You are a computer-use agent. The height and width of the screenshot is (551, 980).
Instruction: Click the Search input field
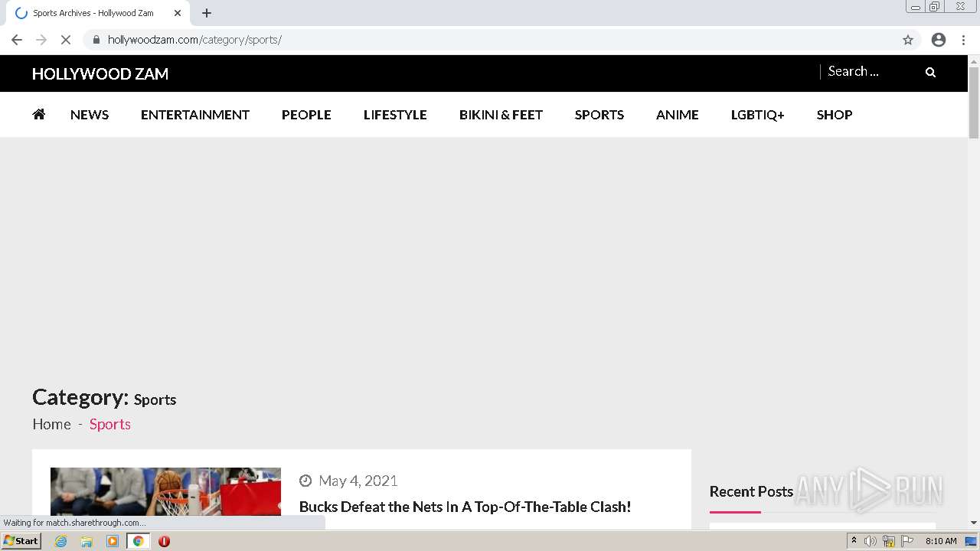pos(869,71)
